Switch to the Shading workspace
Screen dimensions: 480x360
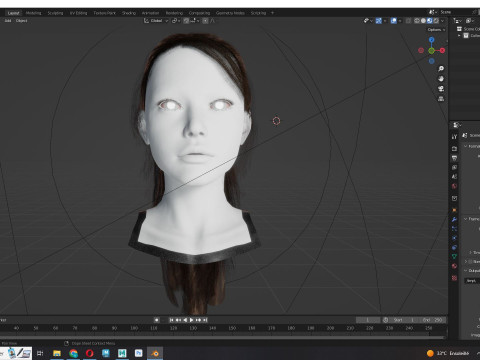[129, 13]
